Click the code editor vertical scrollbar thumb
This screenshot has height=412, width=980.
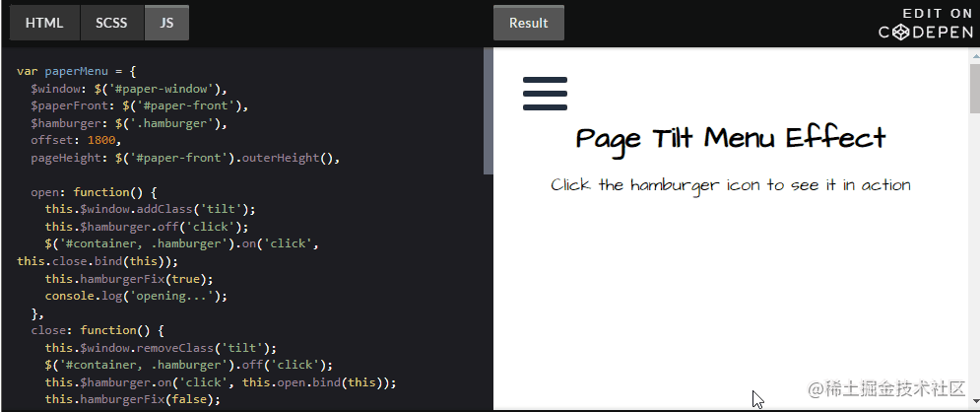coord(489,111)
